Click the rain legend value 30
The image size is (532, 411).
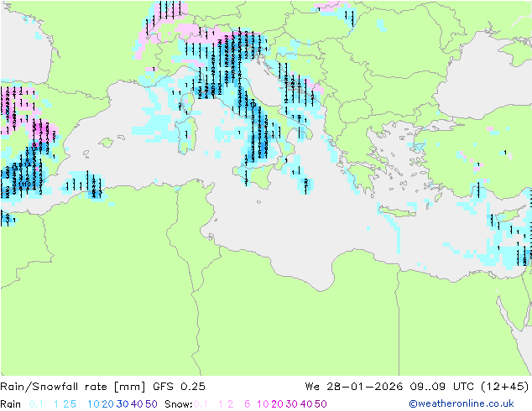tap(123, 404)
